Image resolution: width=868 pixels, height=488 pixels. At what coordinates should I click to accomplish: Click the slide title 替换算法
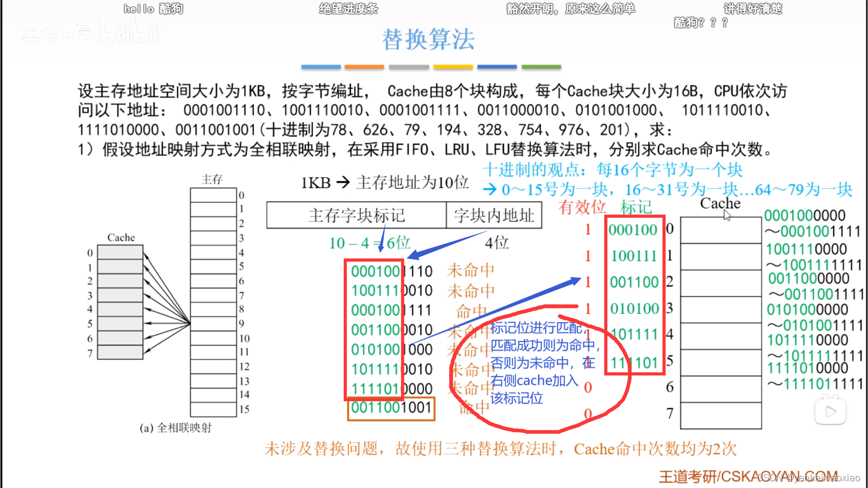tap(428, 39)
